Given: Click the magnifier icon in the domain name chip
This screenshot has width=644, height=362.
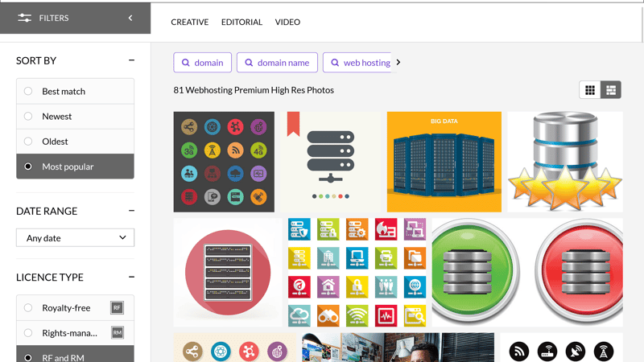Looking at the screenshot, I should pos(249,63).
